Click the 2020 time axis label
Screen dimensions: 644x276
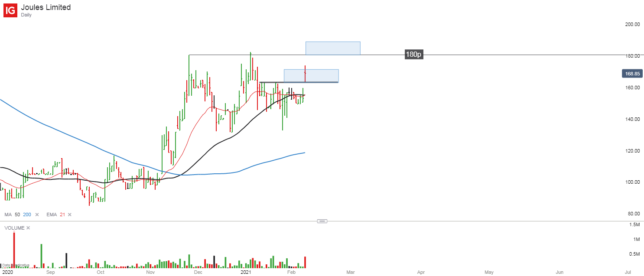(x=8, y=273)
